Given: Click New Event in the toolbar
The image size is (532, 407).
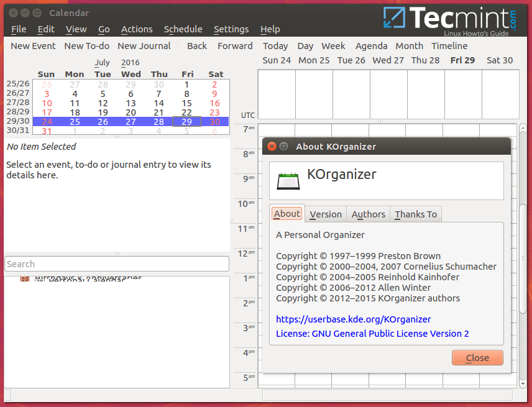Looking at the screenshot, I should click(x=33, y=46).
